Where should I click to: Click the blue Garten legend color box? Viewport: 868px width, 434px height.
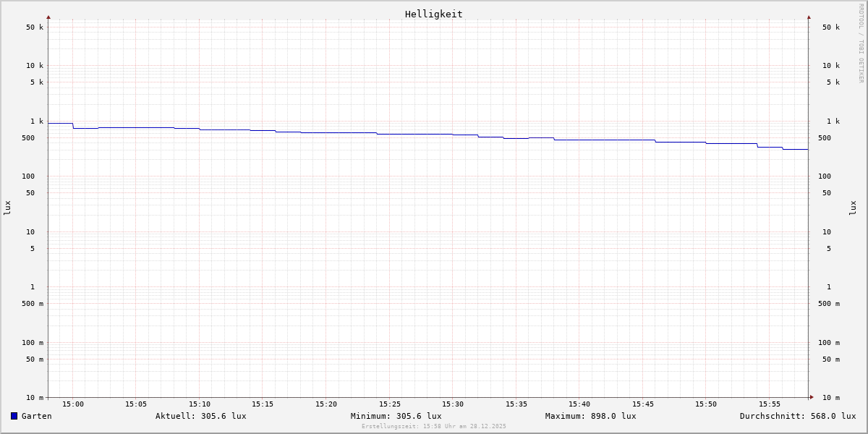pos(14,416)
